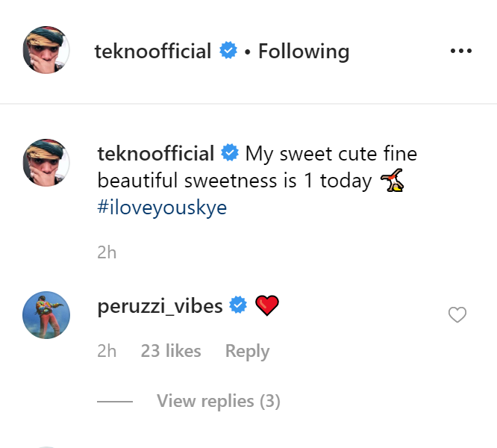Open the #iloveyouskye hashtag

162,207
